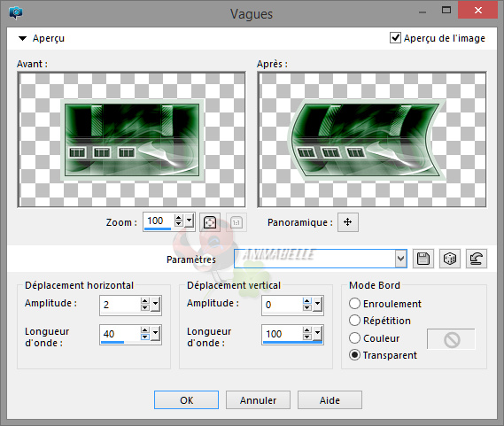Select the Enroulement radio button
Image resolution: width=504 pixels, height=426 pixels.
tap(354, 304)
